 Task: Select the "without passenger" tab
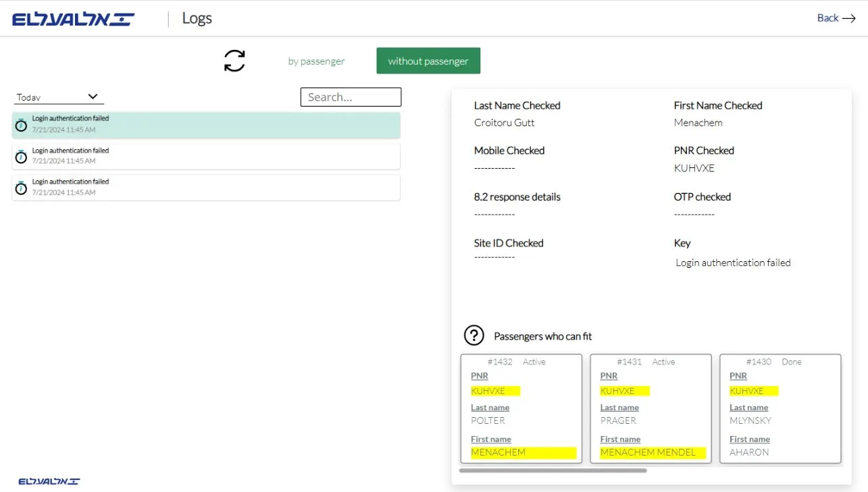[428, 61]
